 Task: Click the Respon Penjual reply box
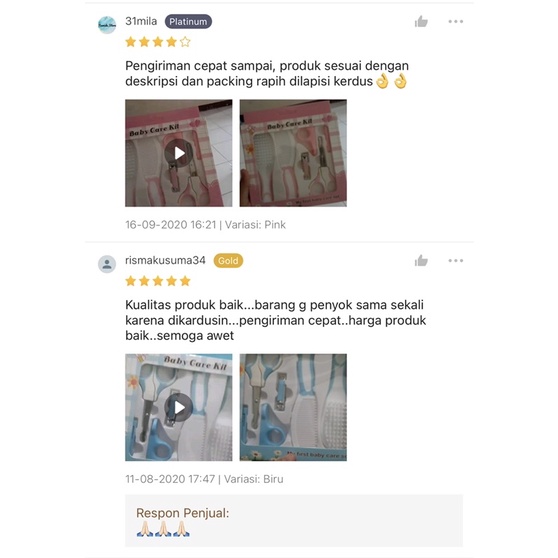[294, 521]
